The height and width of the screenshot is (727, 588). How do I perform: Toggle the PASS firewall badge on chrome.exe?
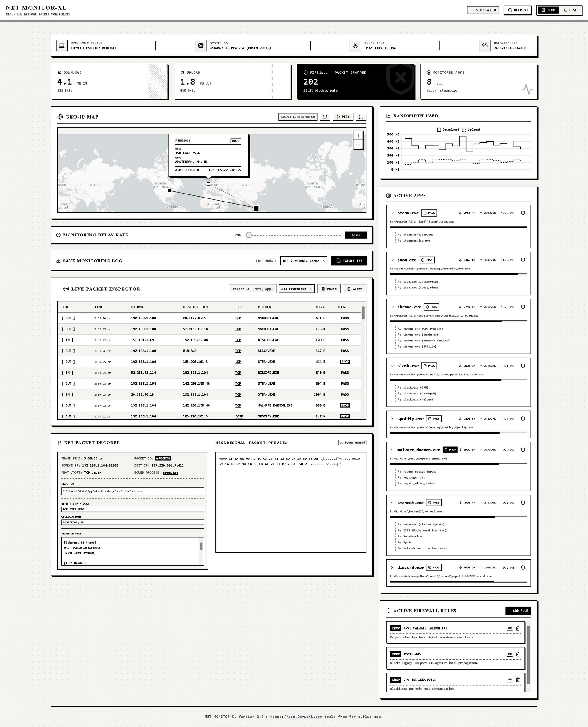click(x=432, y=307)
